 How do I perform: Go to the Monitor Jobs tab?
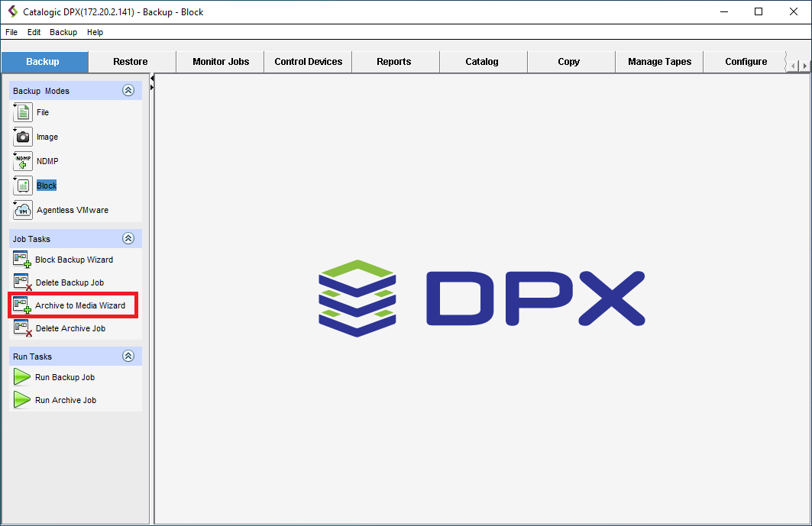[x=221, y=62]
